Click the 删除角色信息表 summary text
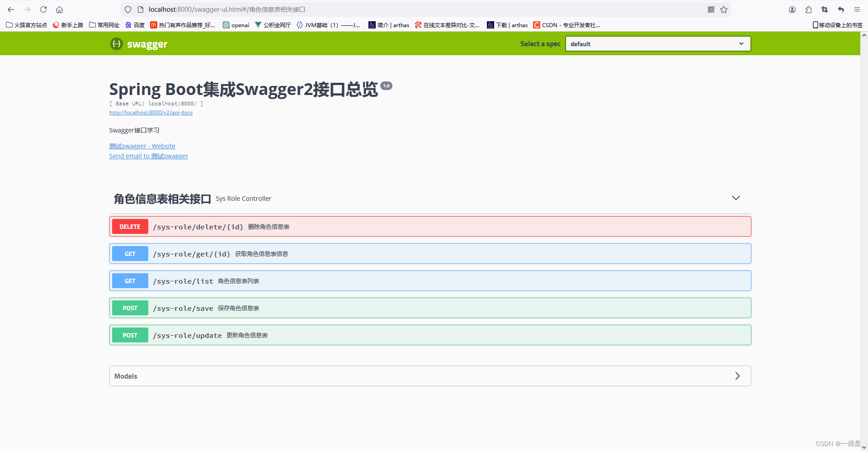The height and width of the screenshot is (451, 868). point(269,227)
